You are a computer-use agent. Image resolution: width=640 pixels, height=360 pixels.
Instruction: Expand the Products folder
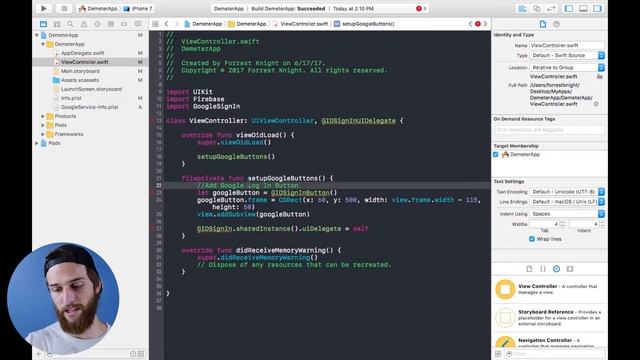pos(43,116)
